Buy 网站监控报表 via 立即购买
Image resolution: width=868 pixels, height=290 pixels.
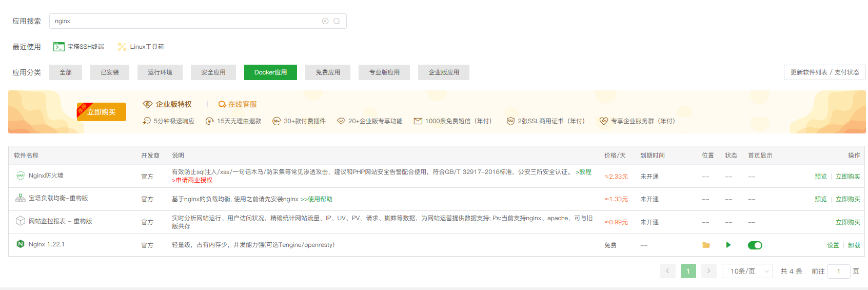coord(848,222)
